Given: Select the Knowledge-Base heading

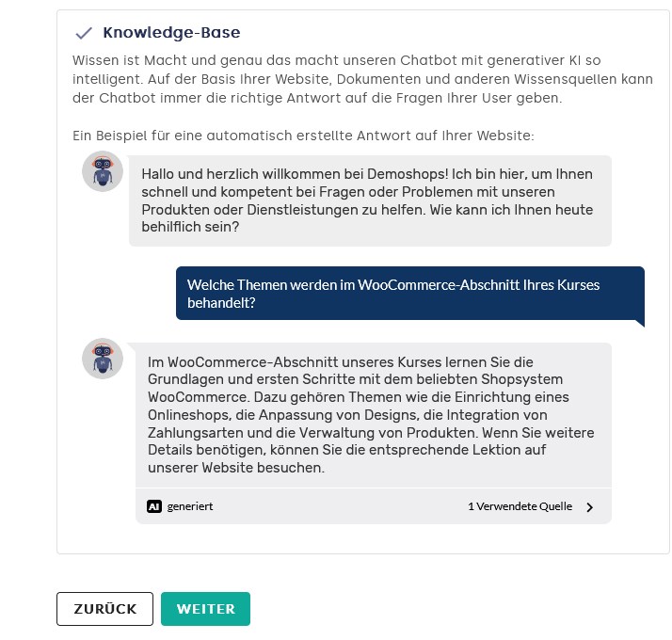Looking at the screenshot, I should pos(171,33).
